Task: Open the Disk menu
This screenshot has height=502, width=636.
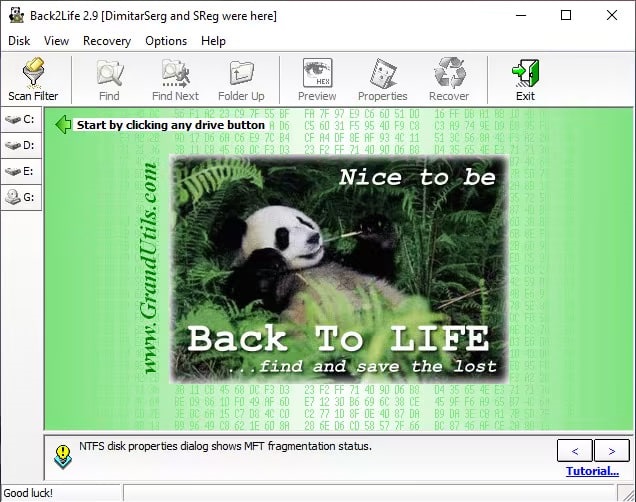Action: pyautogui.click(x=19, y=41)
